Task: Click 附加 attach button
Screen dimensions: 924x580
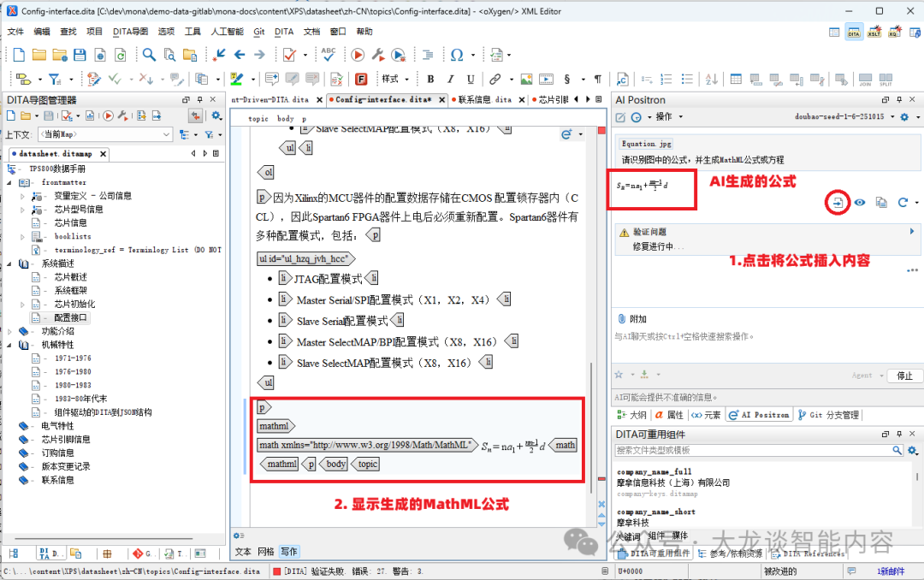Action: coord(631,319)
